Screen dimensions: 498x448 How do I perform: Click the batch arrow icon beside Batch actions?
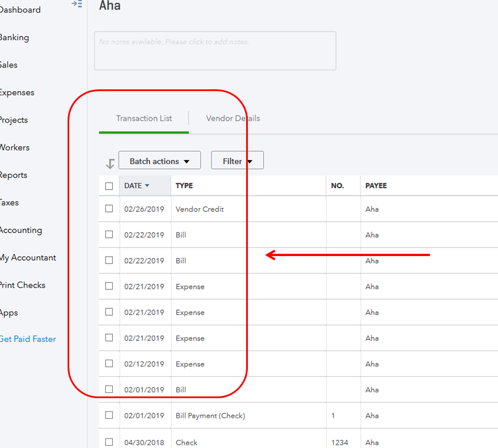110,164
